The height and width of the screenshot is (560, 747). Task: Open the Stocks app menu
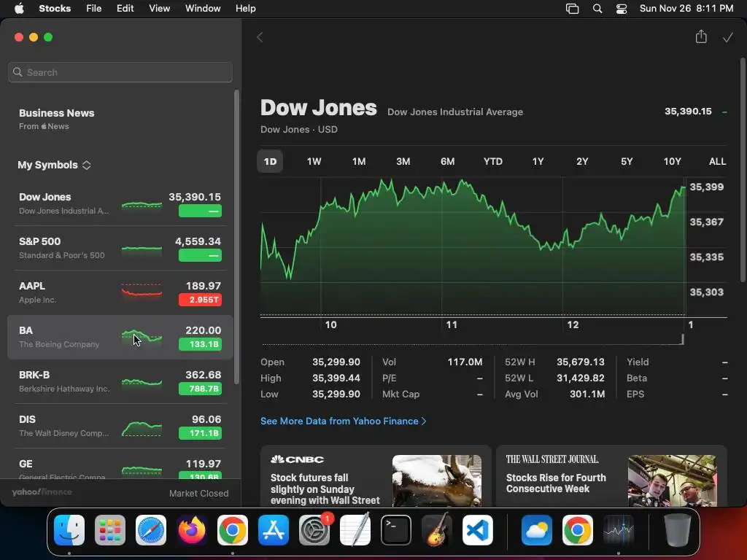(x=55, y=8)
